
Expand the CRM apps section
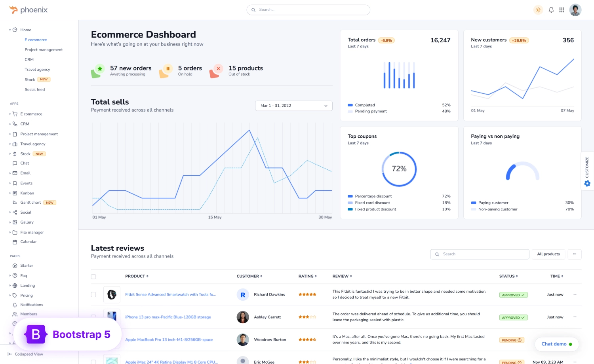10,124
